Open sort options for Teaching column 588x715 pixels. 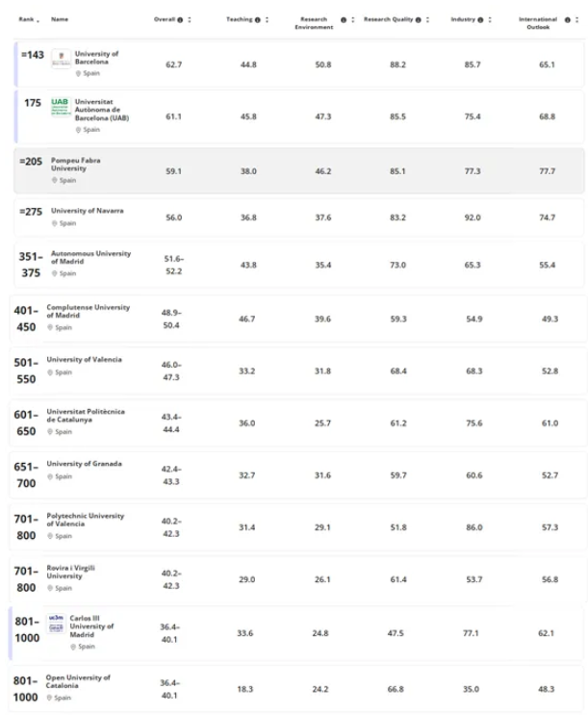pyautogui.click(x=267, y=19)
